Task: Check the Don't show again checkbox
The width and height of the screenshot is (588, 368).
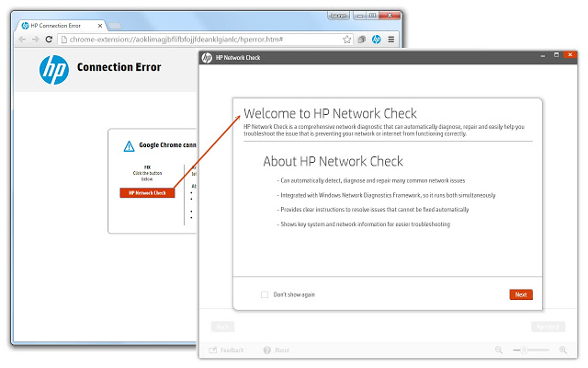Action: click(265, 294)
